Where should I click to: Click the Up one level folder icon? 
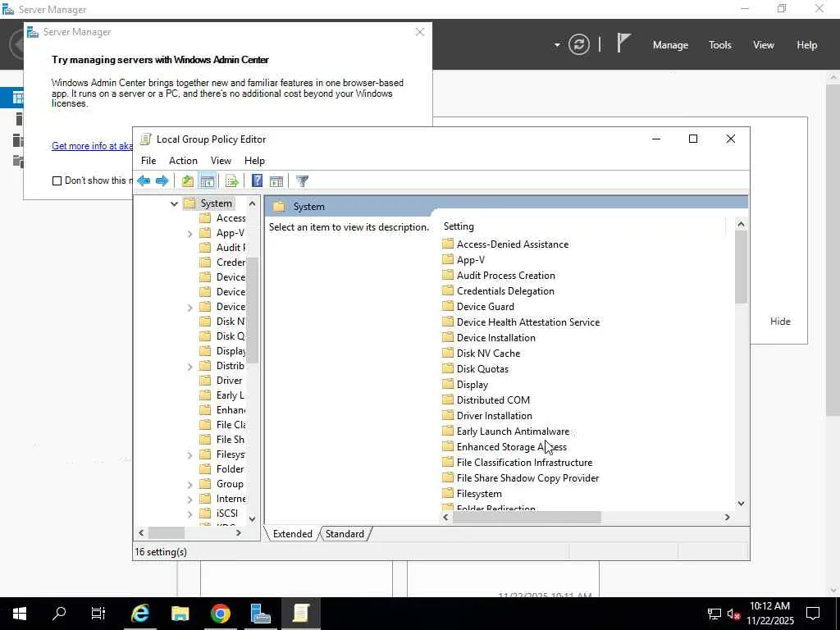pos(187,181)
